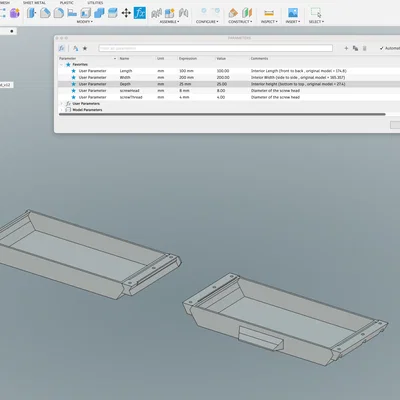Click the Width expression '200 mm'
400x400 pixels.
[x=186, y=77]
